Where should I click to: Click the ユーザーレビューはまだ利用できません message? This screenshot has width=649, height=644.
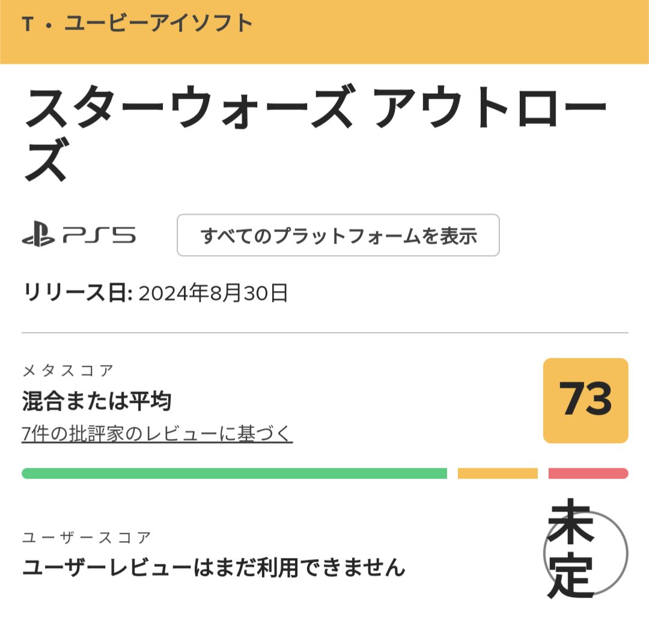click(213, 567)
